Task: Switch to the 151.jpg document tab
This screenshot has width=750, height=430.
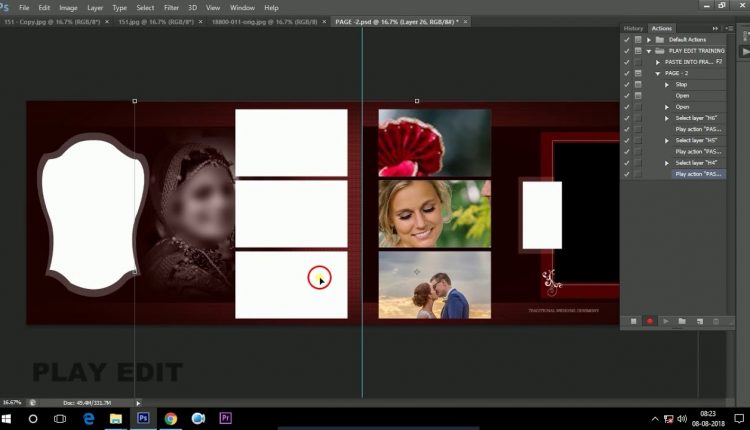Action: click(156, 22)
